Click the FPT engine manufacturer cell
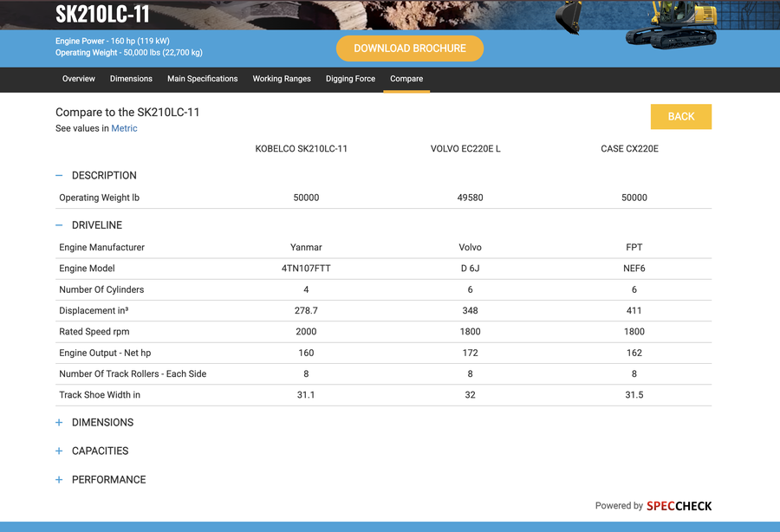The image size is (780, 532). 634,247
